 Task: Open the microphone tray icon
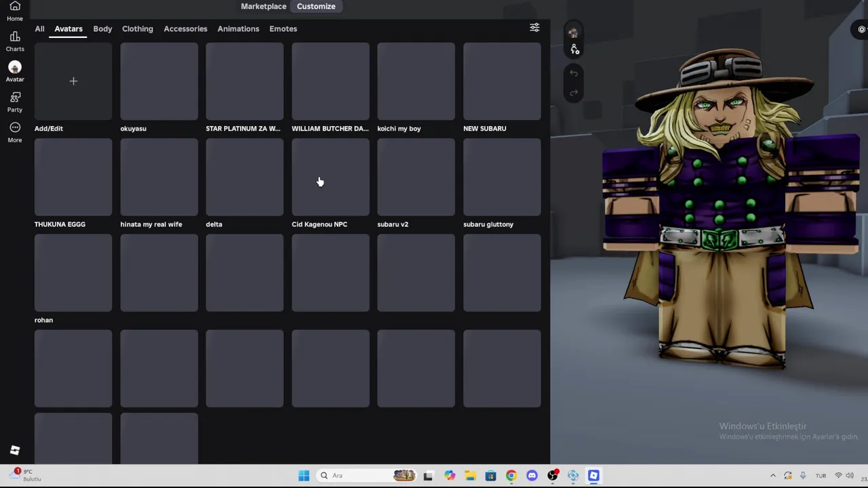pos(803,476)
